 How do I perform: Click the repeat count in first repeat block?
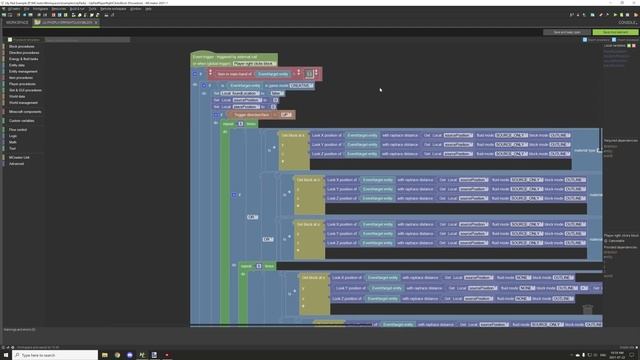click(x=240, y=124)
